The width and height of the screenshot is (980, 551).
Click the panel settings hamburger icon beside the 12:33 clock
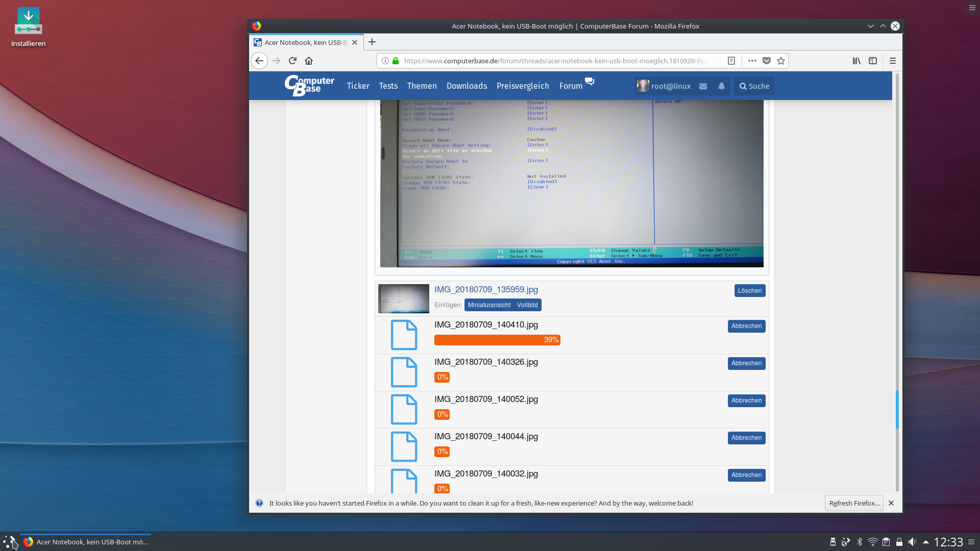[x=971, y=542]
